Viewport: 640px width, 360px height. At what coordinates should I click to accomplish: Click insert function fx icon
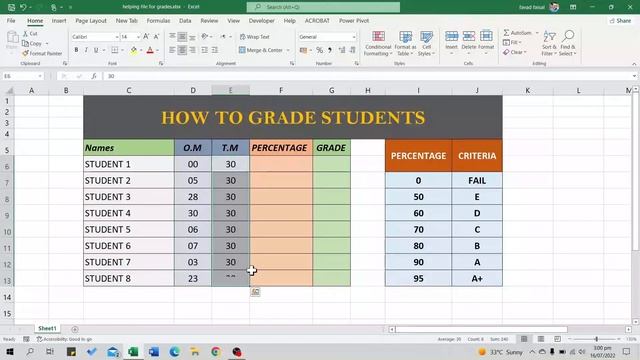pos(94,76)
